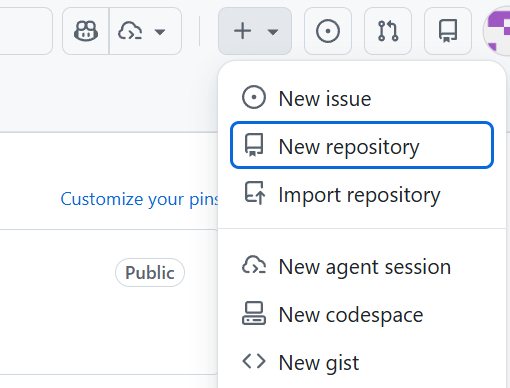Start a New agent session
This screenshot has width=510, height=388.
pyautogui.click(x=362, y=266)
